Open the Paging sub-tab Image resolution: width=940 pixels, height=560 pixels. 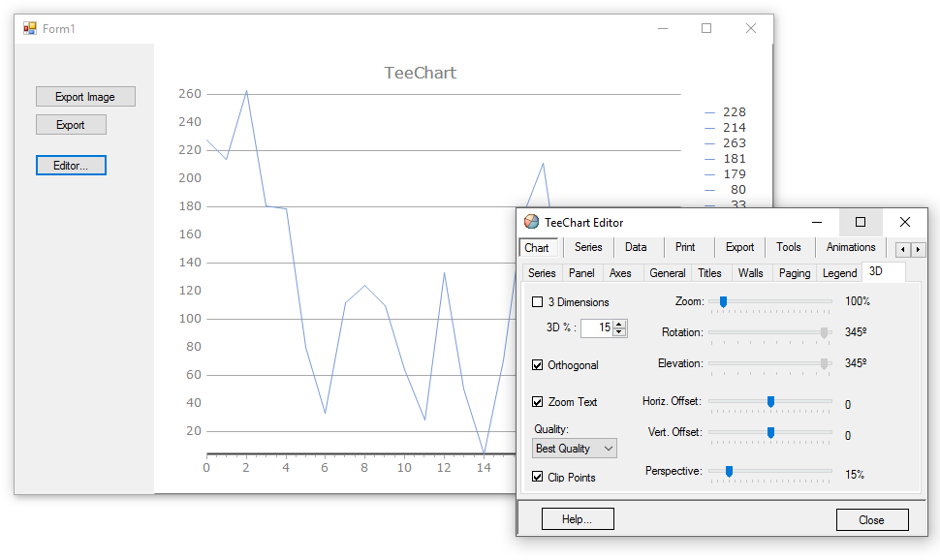(795, 273)
